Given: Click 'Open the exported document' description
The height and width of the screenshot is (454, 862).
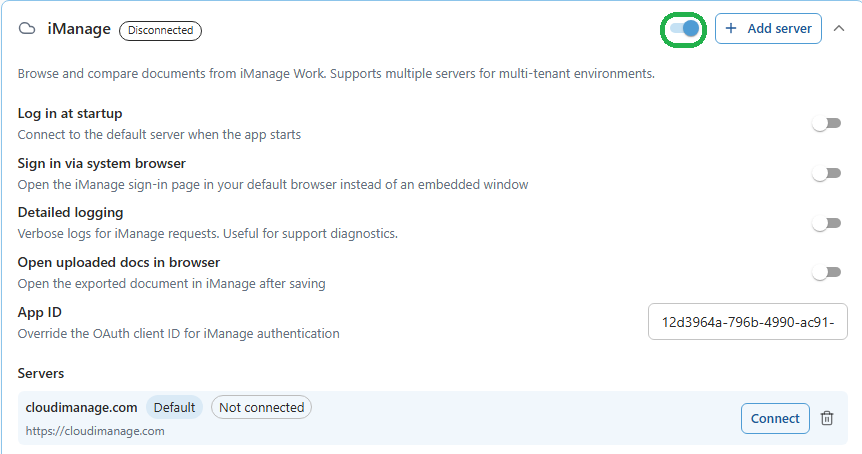Looking at the screenshot, I should tap(172, 284).
